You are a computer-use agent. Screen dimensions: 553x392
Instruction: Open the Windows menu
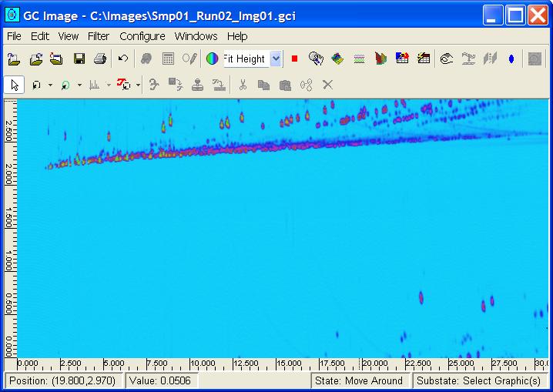(196, 36)
